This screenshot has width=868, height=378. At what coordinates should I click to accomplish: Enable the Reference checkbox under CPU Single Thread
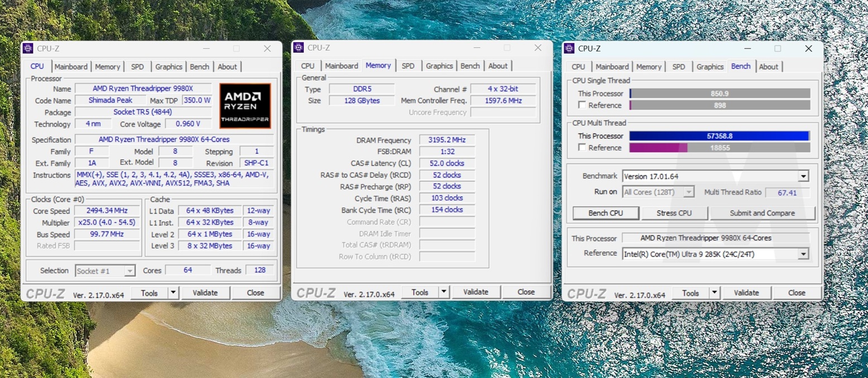coord(582,105)
